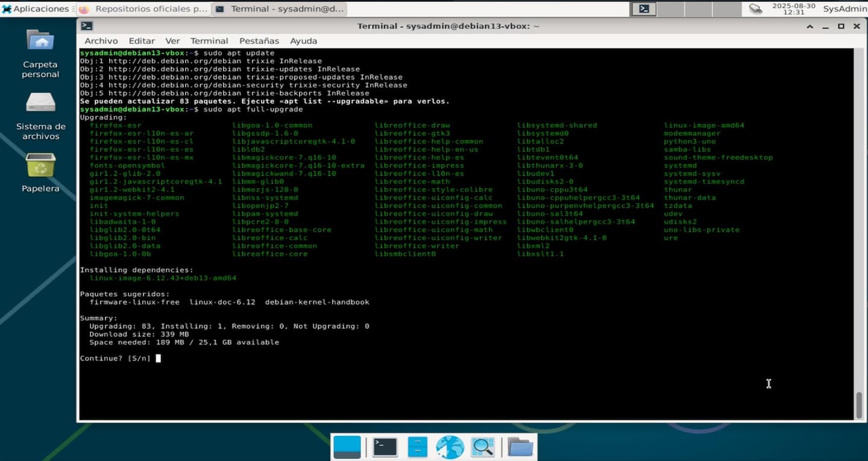Click the Terminal taskbar window button
The image size is (868, 461).
[x=280, y=9]
